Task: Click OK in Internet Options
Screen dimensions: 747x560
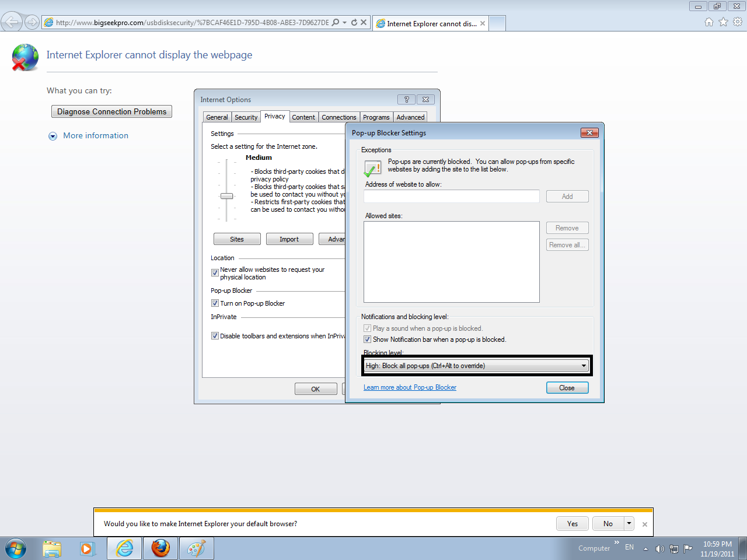Action: (316, 389)
